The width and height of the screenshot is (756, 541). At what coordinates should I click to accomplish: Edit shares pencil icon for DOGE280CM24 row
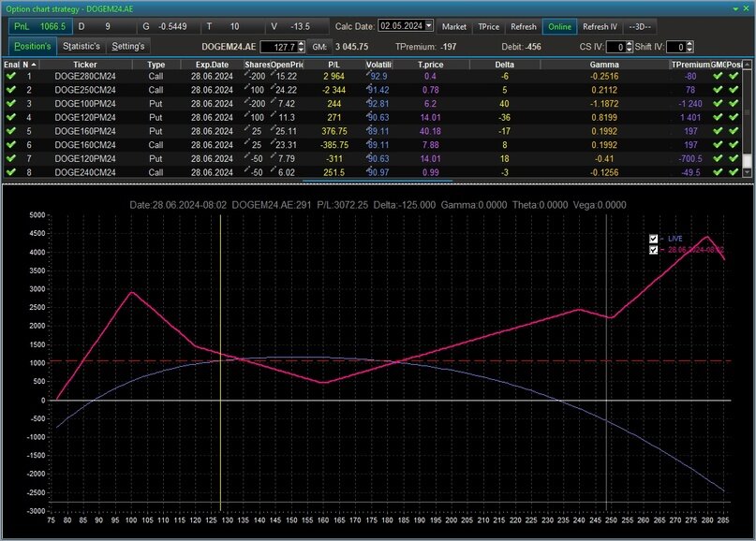[x=247, y=73]
